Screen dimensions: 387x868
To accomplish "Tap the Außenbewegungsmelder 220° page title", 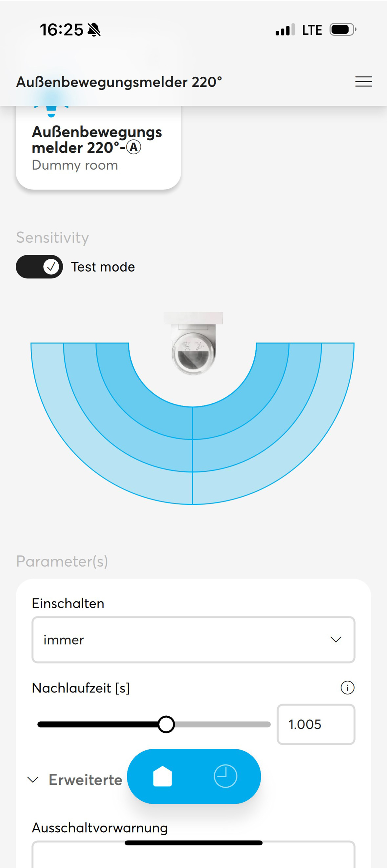I will tap(119, 82).
